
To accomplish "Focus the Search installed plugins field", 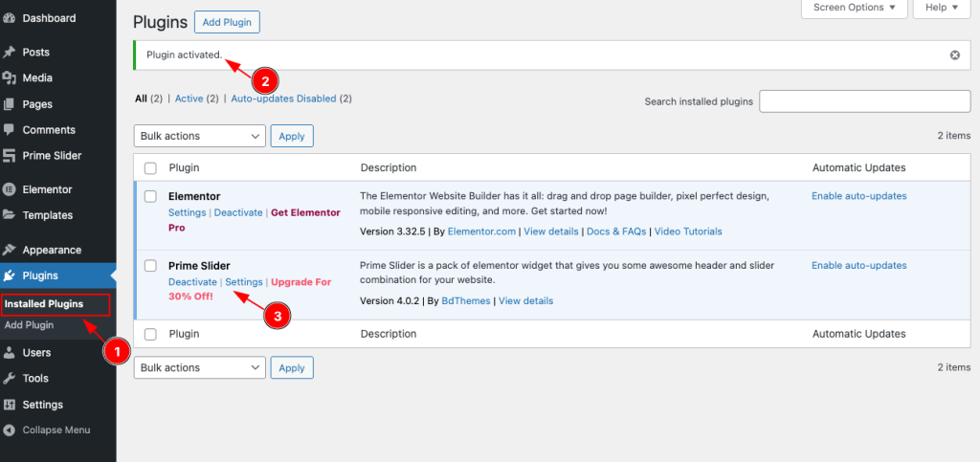I will pos(865,101).
